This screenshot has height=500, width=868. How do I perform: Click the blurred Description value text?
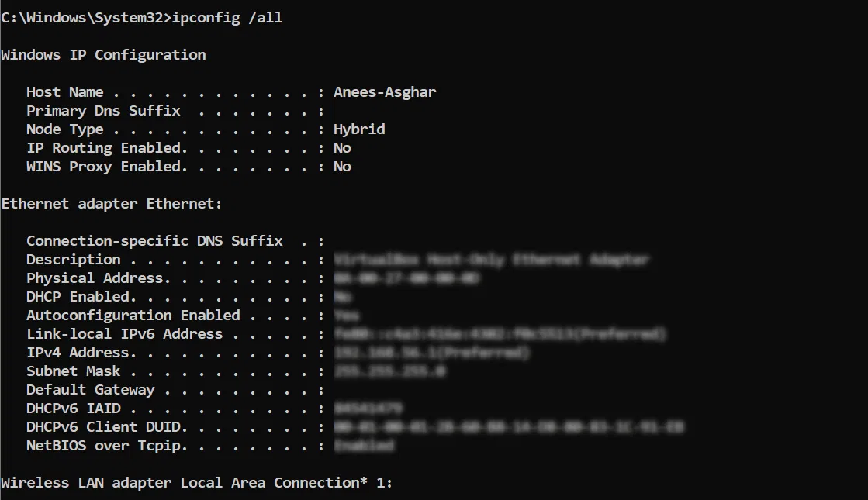coord(491,260)
